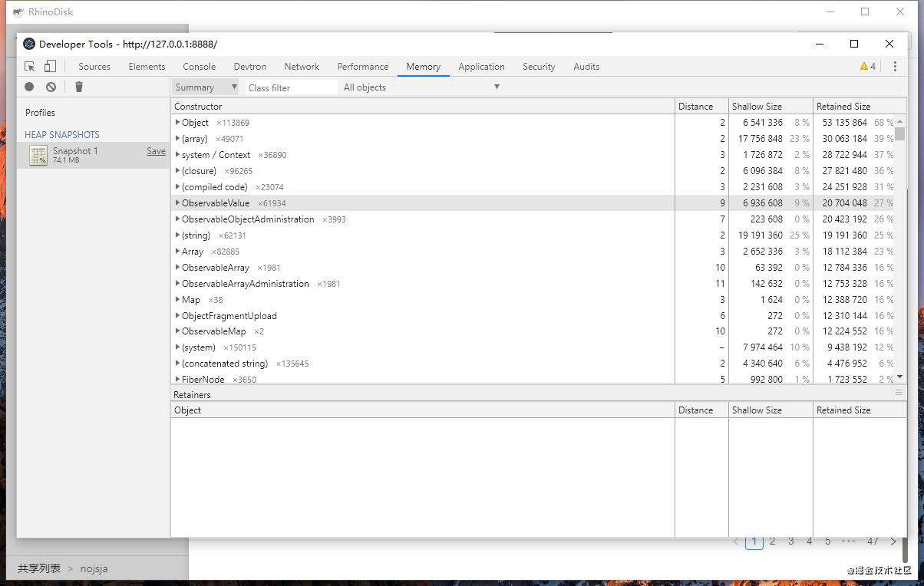Screen dimensions: 924x586
Task: Click the nojsja breadcrumb in RhinoDisk
Action: (x=94, y=568)
